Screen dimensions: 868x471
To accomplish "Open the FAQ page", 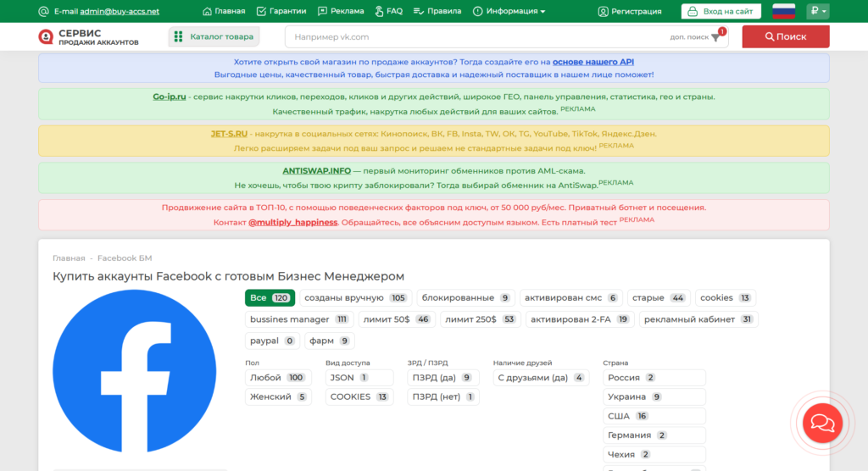I will tap(388, 11).
